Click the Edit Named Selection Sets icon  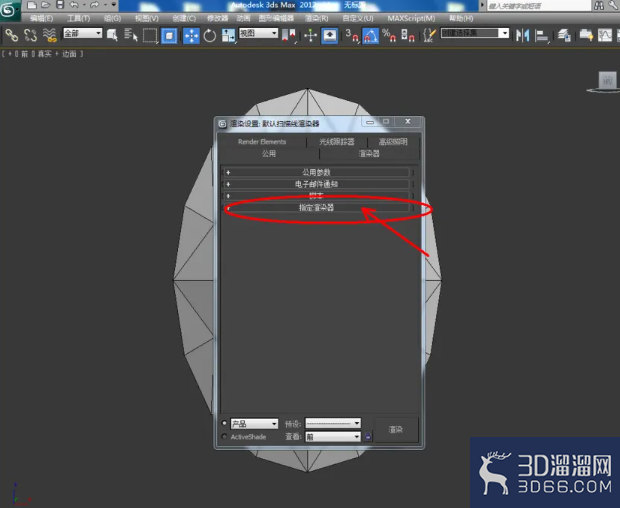point(429,36)
